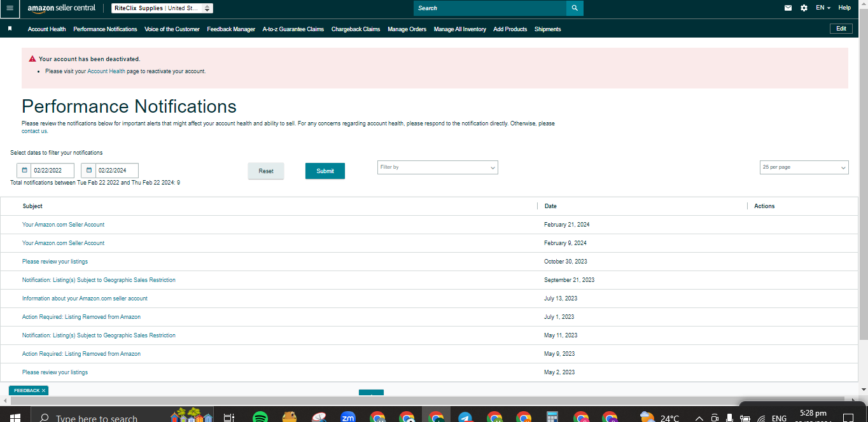Click the 5:28 pm taskbar clock
The width and height of the screenshot is (868, 422).
tap(813, 414)
